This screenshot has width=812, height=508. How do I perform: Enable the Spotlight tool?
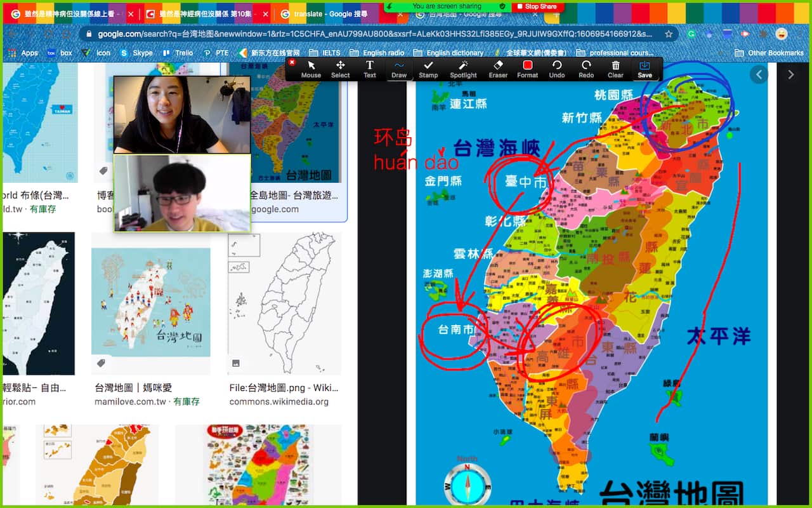[x=463, y=69]
